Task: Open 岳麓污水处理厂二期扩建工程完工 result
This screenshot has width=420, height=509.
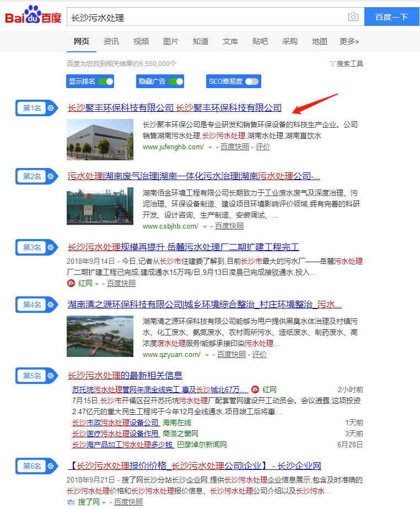Action: pyautogui.click(x=183, y=247)
